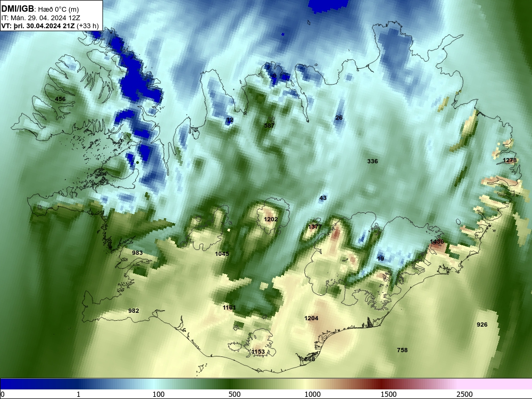Click the legend scale value 2500
Image resolution: width=532 pixels, height=399 pixels.
point(464,394)
